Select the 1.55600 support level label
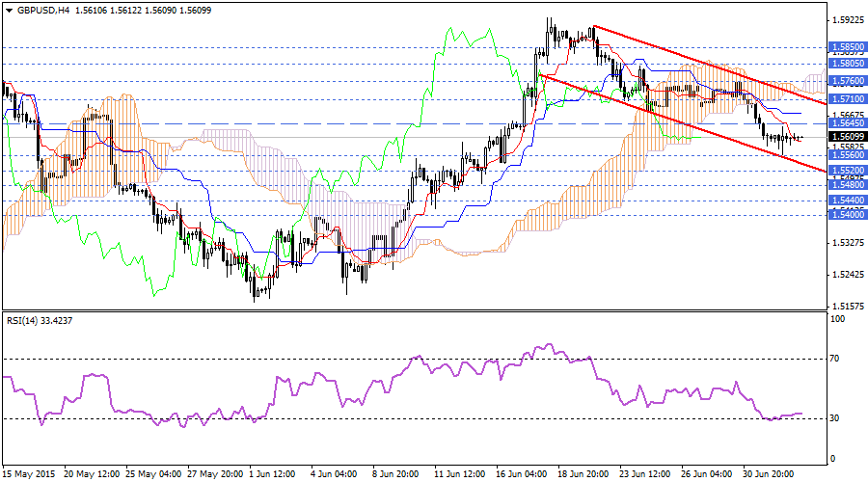This screenshot has height=482, width=868. point(846,155)
